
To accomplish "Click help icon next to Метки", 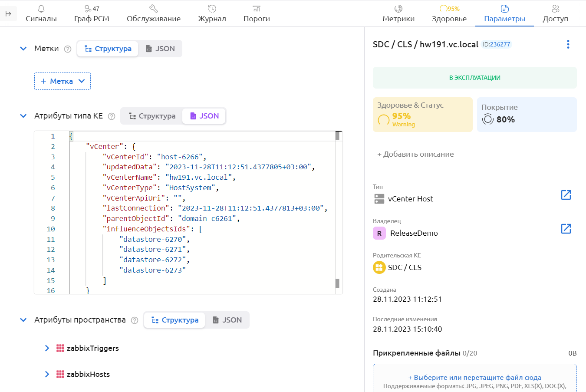I will click(x=68, y=49).
